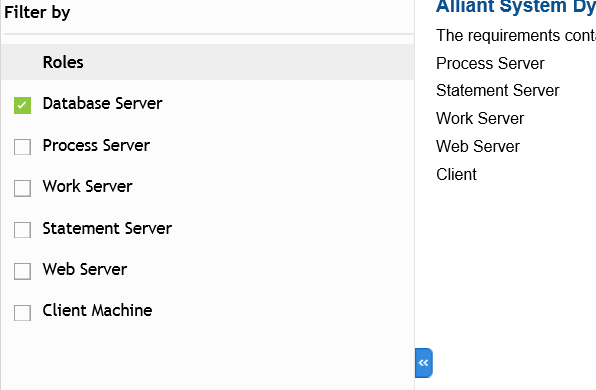Check the Client Machine checkbox
The image size is (596, 390).
(x=22, y=312)
